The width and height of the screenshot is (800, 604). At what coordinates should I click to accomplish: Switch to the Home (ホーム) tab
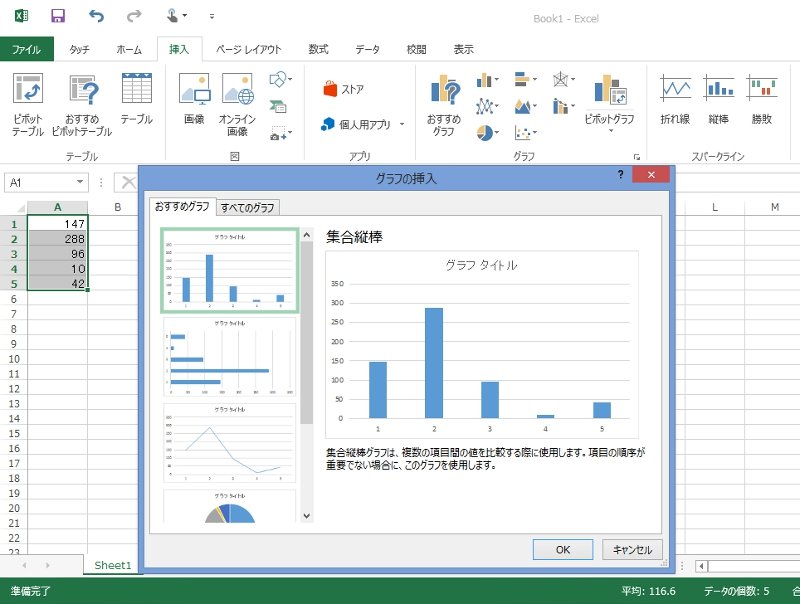[129, 49]
